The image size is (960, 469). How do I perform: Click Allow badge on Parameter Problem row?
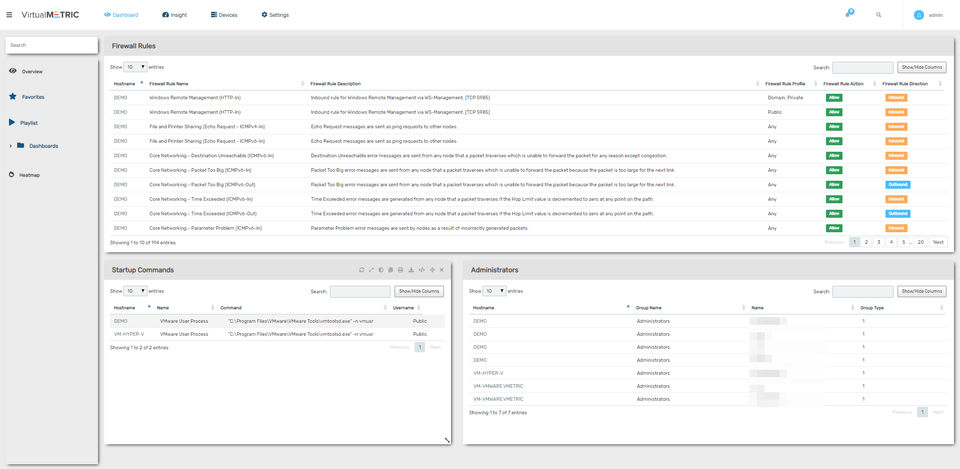tap(834, 228)
